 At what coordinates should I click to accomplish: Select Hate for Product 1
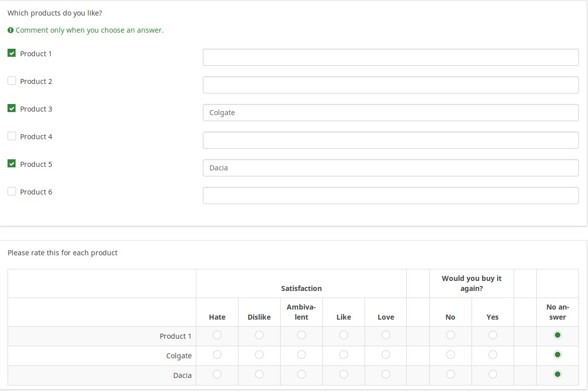pos(217,335)
